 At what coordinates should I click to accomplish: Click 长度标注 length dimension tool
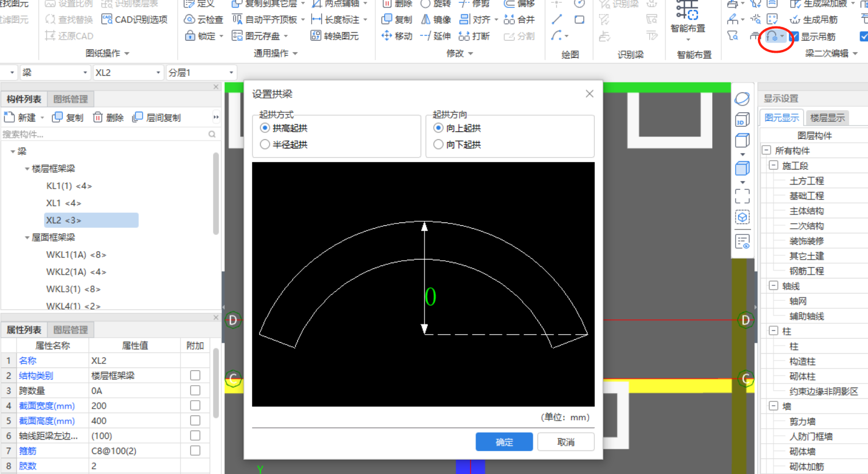point(335,19)
